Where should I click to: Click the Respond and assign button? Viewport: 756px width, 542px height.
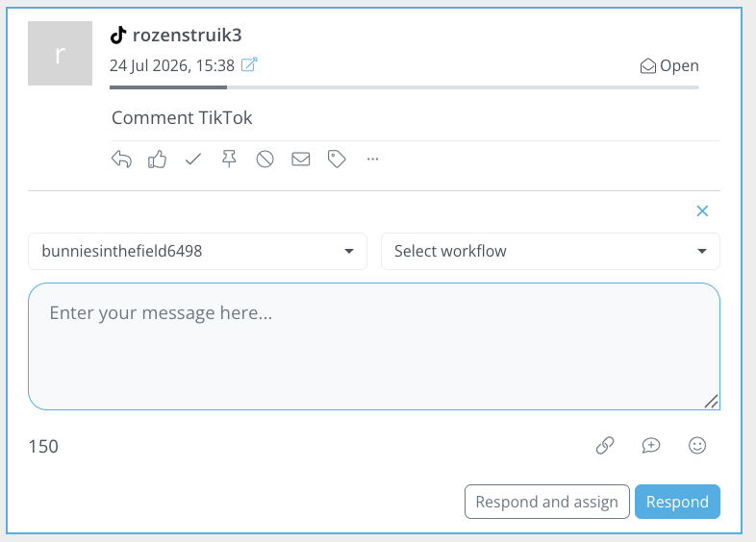[547, 502]
